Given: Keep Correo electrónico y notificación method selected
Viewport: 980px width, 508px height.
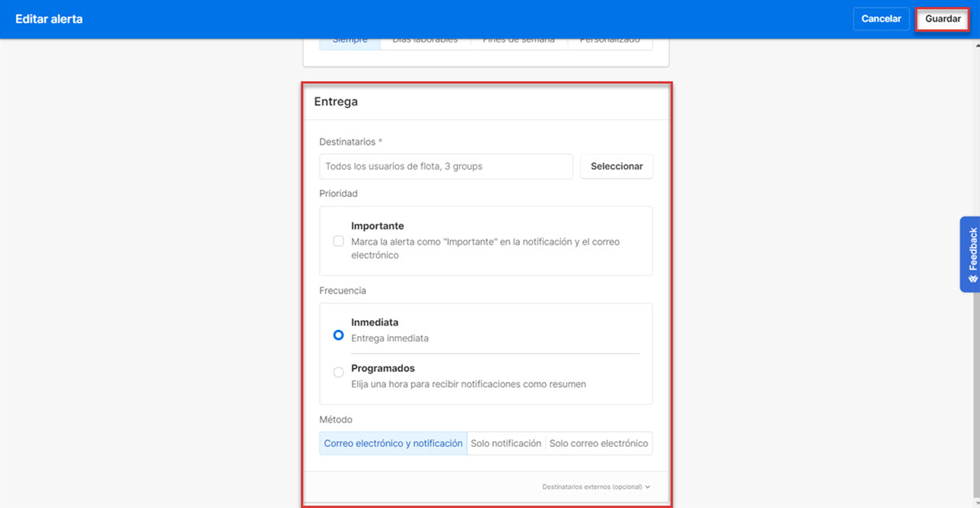Looking at the screenshot, I should pyautogui.click(x=392, y=443).
